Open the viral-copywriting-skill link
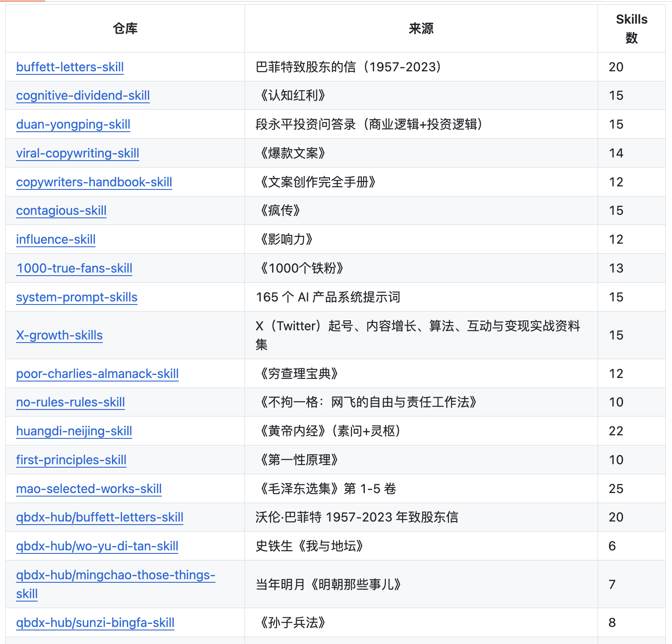This screenshot has width=672, height=644. click(x=77, y=153)
